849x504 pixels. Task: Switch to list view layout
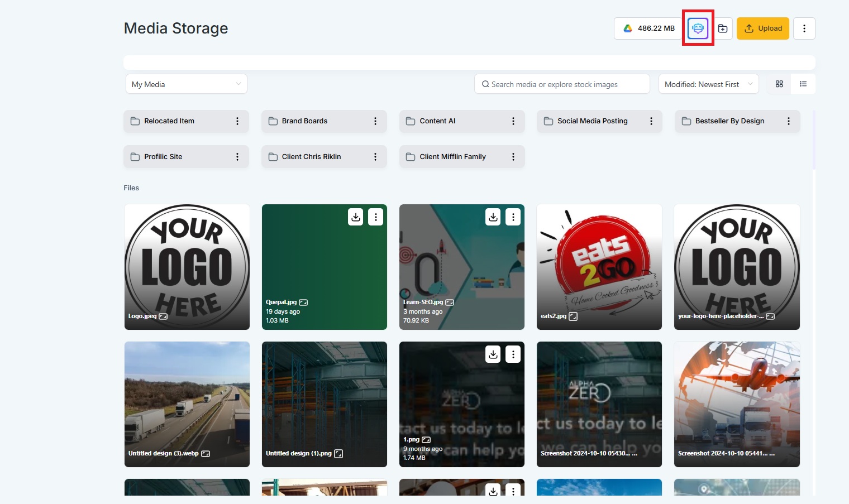[803, 84]
